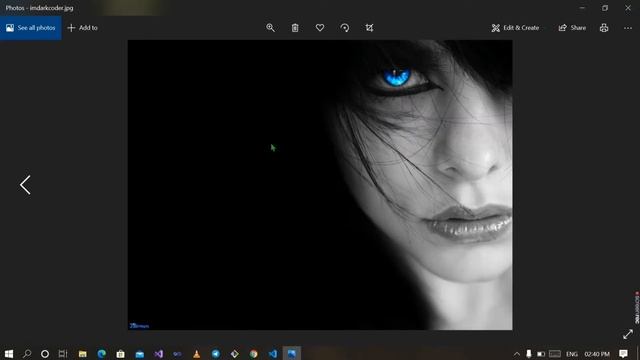This screenshot has height=360, width=640.
Task: Click the Print icon
Action: (604, 28)
